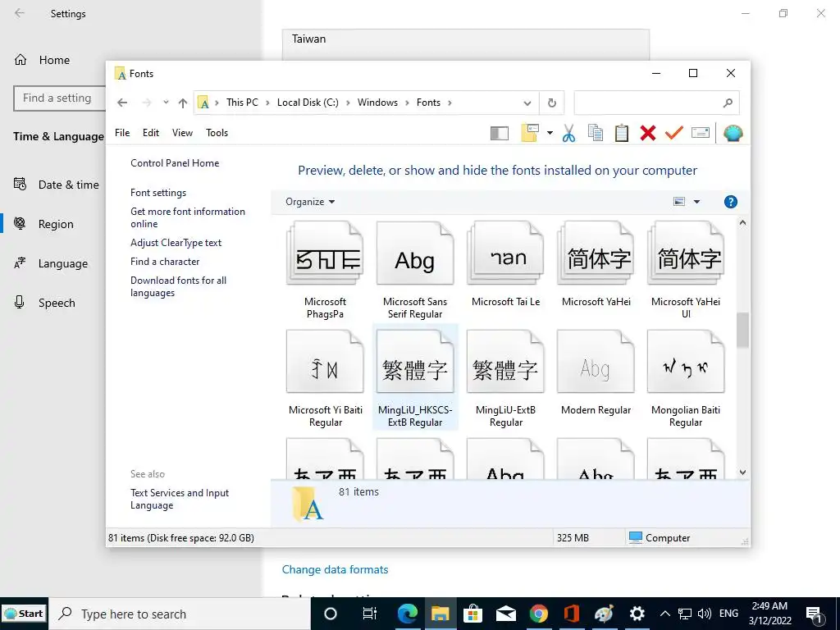Open the Edit menu
840x630 pixels.
click(151, 133)
